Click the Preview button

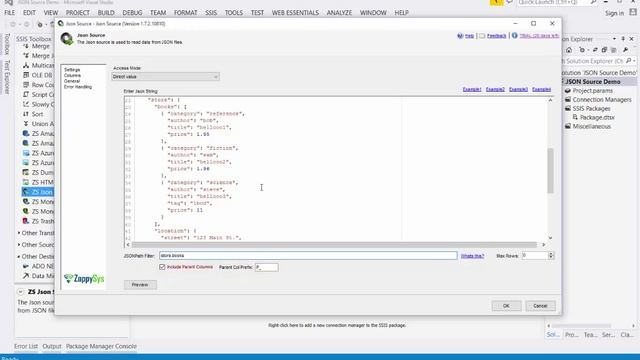140,284
